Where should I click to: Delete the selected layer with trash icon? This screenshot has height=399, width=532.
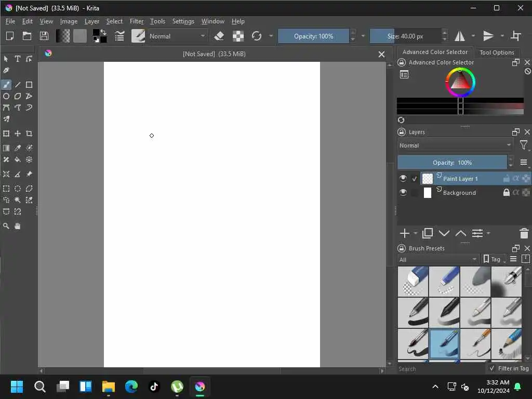(524, 233)
